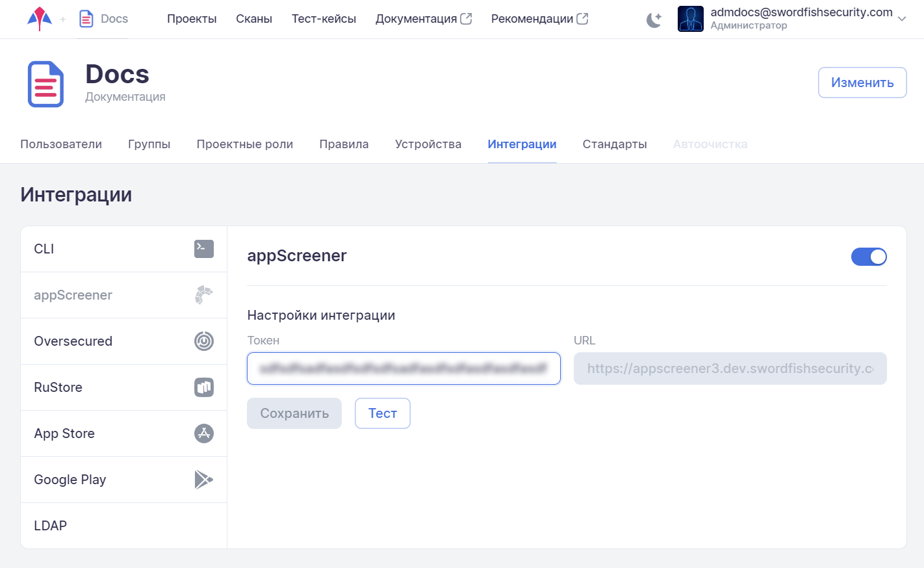Click the App Store icon
The width and height of the screenshot is (924, 568).
(x=203, y=433)
